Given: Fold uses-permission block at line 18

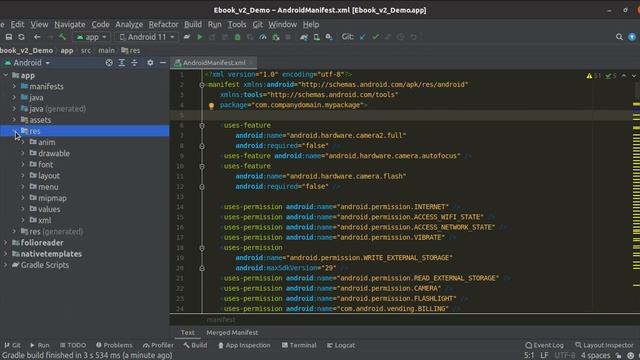Looking at the screenshot, I should coord(202,248).
